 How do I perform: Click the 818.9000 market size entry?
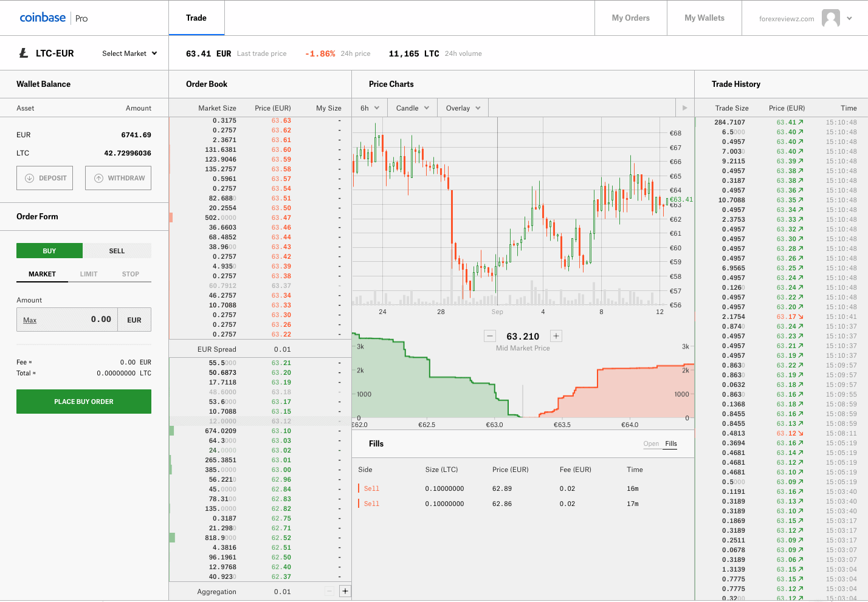click(x=221, y=538)
